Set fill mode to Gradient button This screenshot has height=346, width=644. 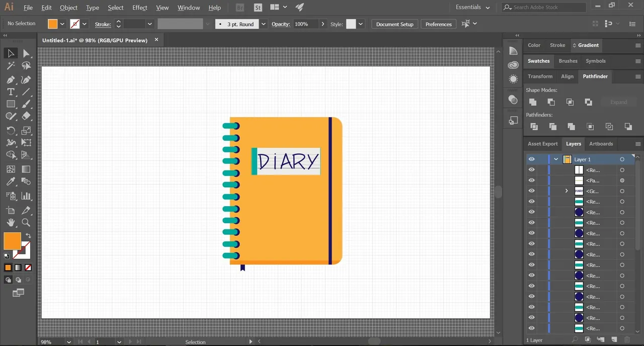point(18,268)
